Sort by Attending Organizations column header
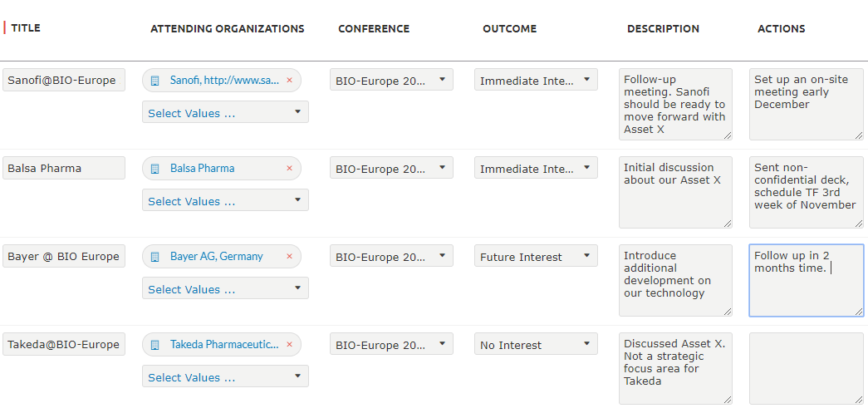Screen dimensions: 868x413 click(x=228, y=29)
